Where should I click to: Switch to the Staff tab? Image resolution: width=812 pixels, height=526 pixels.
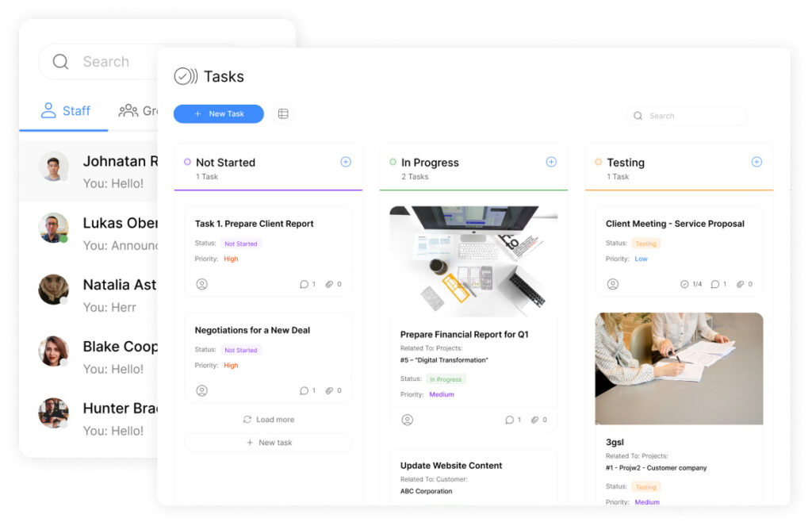66,111
